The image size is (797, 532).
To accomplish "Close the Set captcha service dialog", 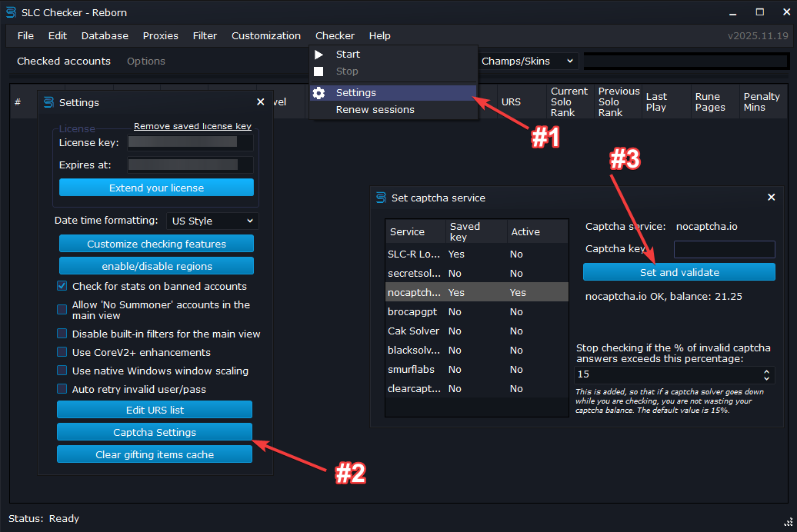I will pyautogui.click(x=771, y=197).
